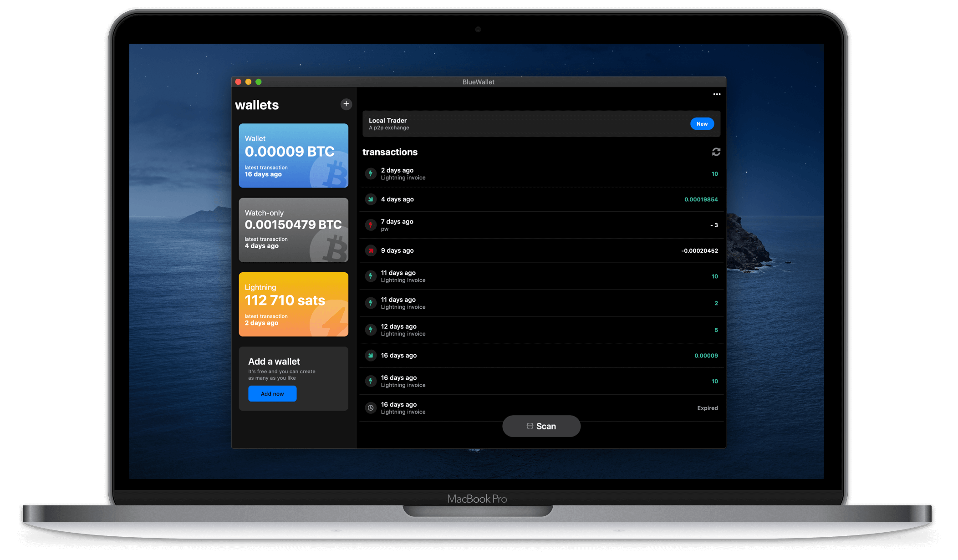This screenshot has height=560, width=958.
Task: Click the Scan button at the bottom
Action: click(x=541, y=425)
